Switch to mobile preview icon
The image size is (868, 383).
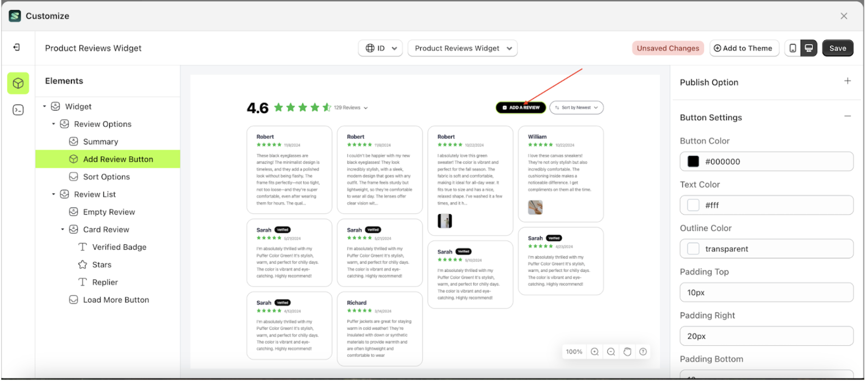pyautogui.click(x=793, y=48)
